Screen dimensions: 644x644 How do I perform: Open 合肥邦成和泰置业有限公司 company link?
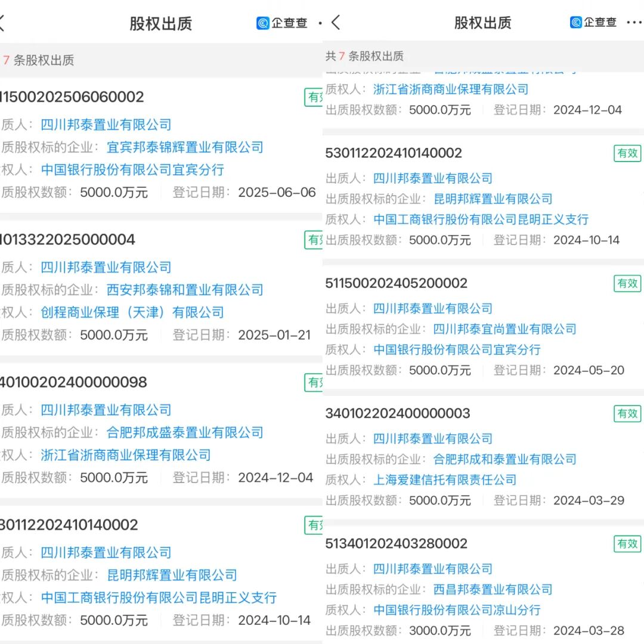(504, 459)
